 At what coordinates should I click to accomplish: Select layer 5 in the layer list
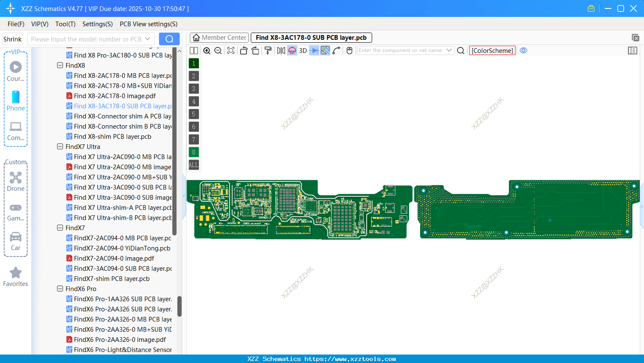coord(193,114)
